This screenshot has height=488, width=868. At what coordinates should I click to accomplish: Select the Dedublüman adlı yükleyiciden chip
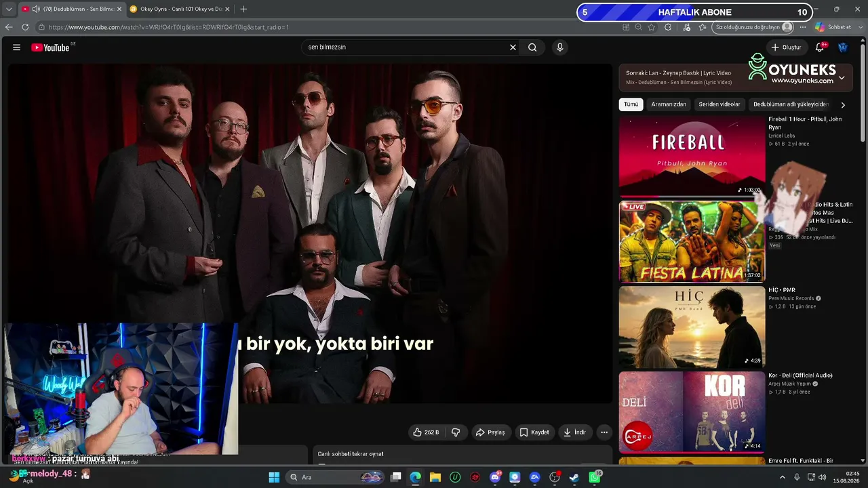791,104
